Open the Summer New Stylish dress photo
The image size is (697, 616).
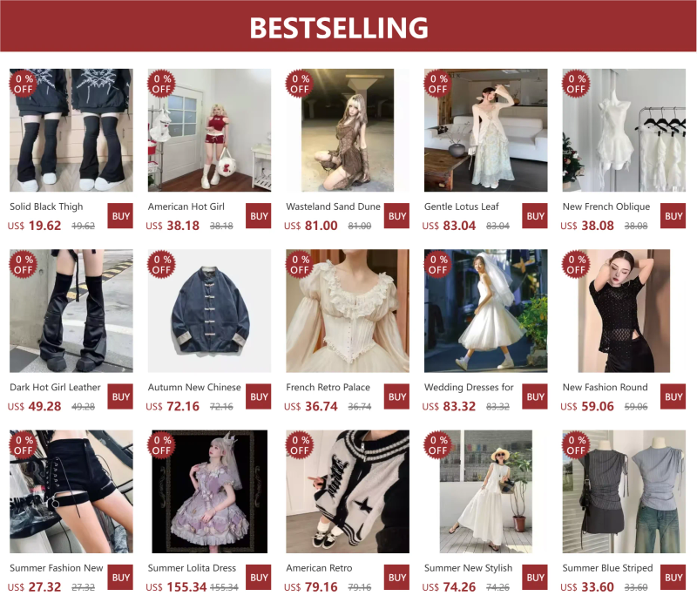pos(486,491)
